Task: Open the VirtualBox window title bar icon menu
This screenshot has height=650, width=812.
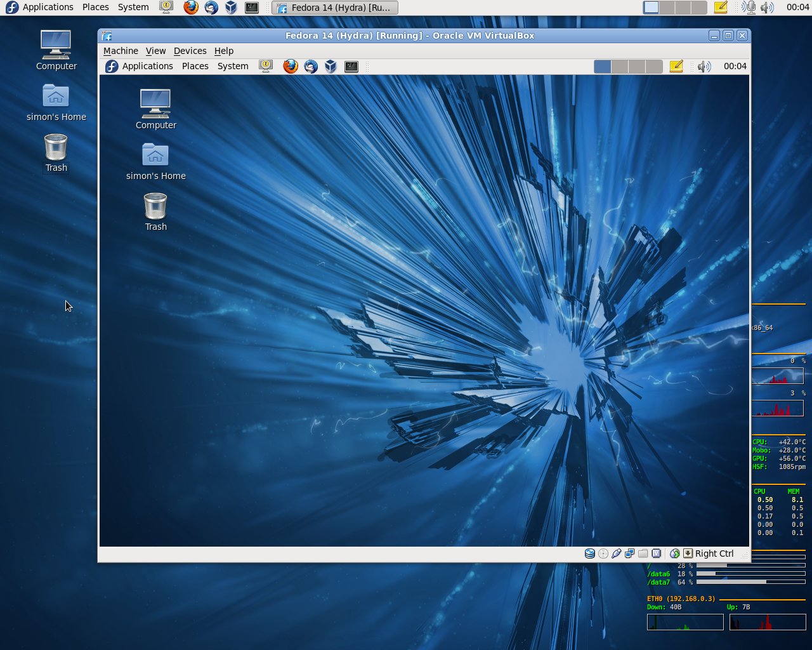Action: (107, 36)
